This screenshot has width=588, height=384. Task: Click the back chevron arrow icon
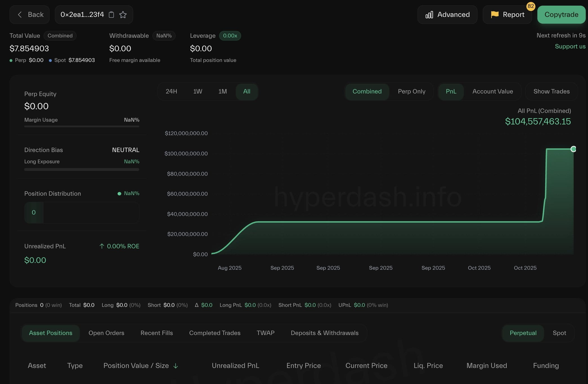(x=20, y=15)
